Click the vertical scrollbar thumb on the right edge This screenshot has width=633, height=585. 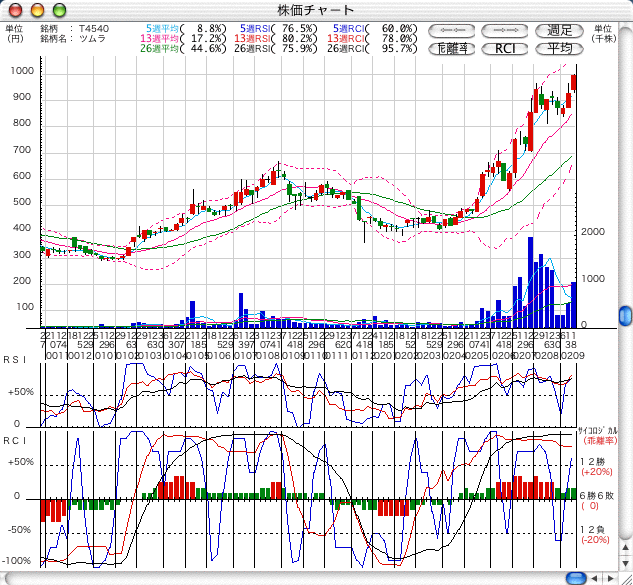click(x=626, y=315)
